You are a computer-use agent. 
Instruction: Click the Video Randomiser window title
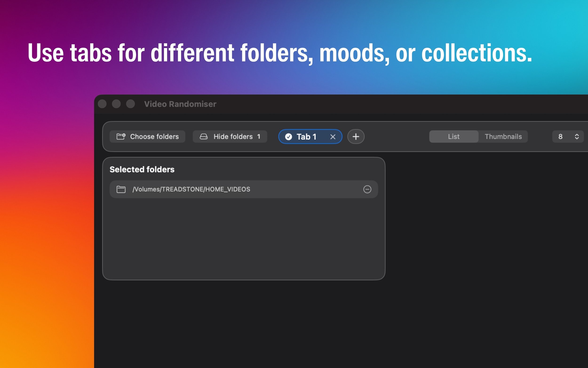[180, 104]
